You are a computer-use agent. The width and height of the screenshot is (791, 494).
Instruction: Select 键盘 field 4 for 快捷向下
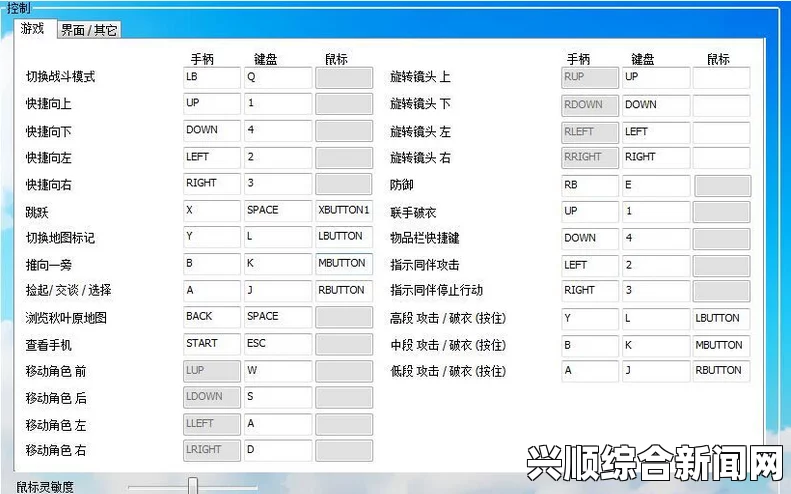coord(278,131)
